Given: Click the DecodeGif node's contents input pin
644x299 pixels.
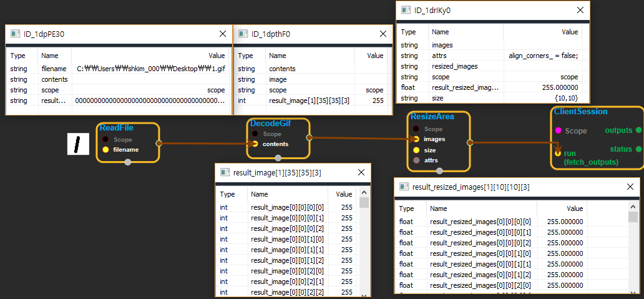Looking at the screenshot, I should (255, 144).
